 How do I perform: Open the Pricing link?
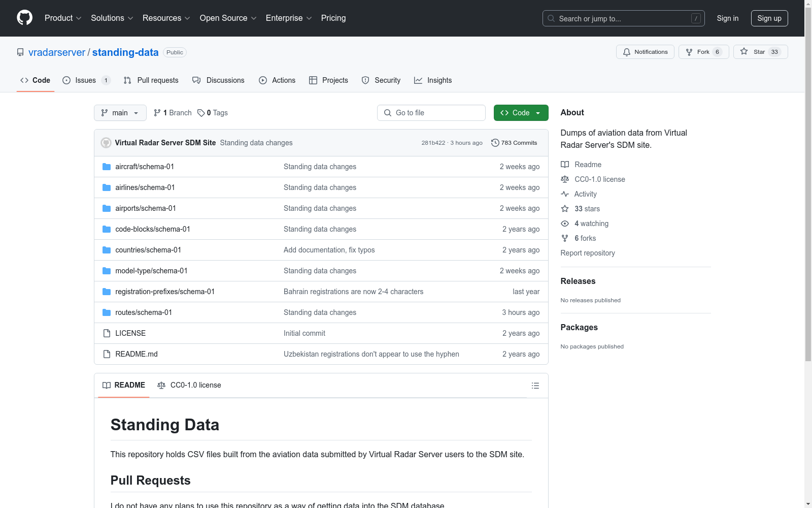click(333, 18)
